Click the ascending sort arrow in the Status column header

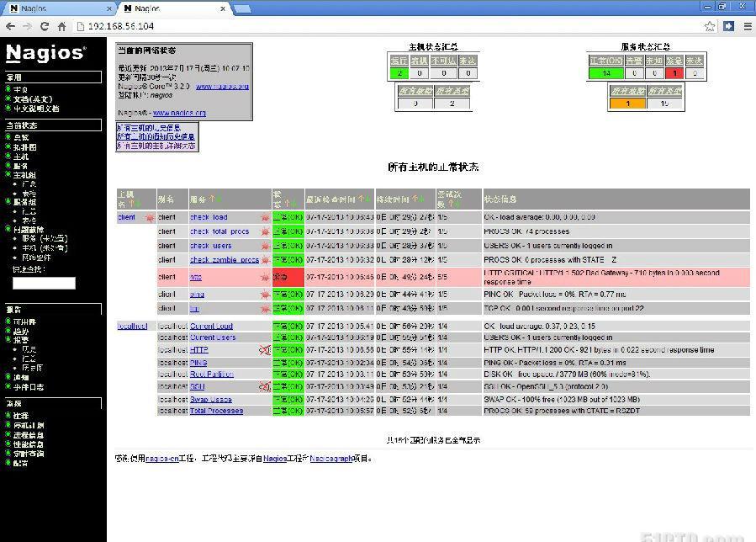pos(287,204)
